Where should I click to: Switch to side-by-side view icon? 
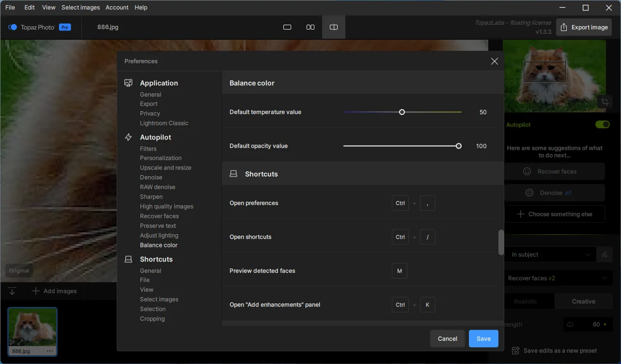point(310,27)
